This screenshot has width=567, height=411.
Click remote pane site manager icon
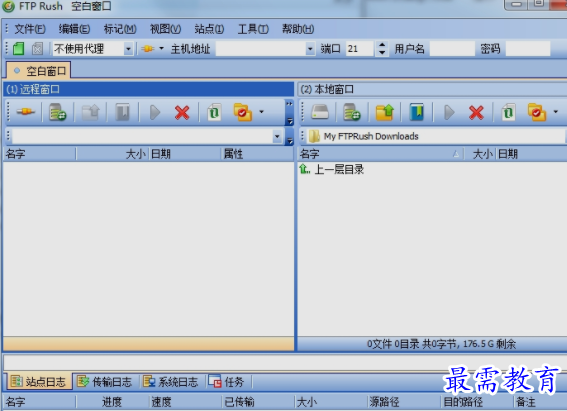coord(58,112)
